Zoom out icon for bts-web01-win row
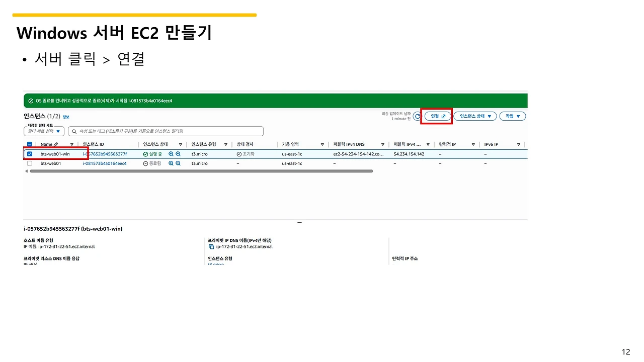The height and width of the screenshot is (362, 644). 178,154
